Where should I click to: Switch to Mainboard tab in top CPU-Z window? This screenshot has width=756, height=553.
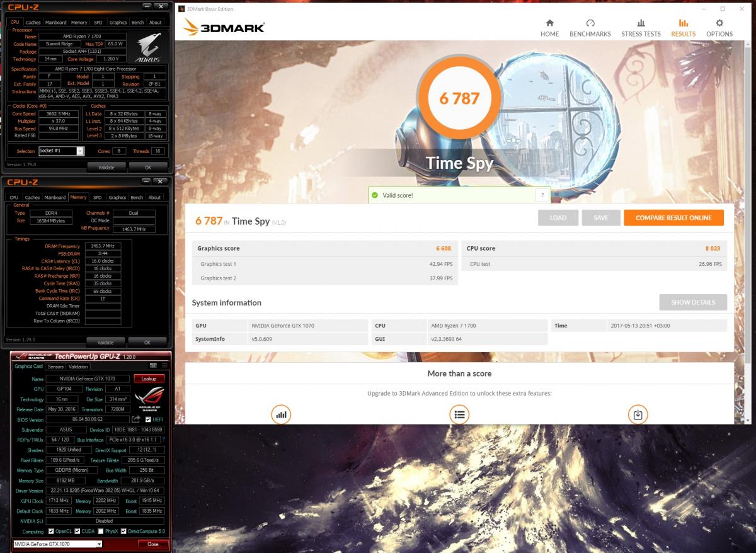(x=55, y=22)
